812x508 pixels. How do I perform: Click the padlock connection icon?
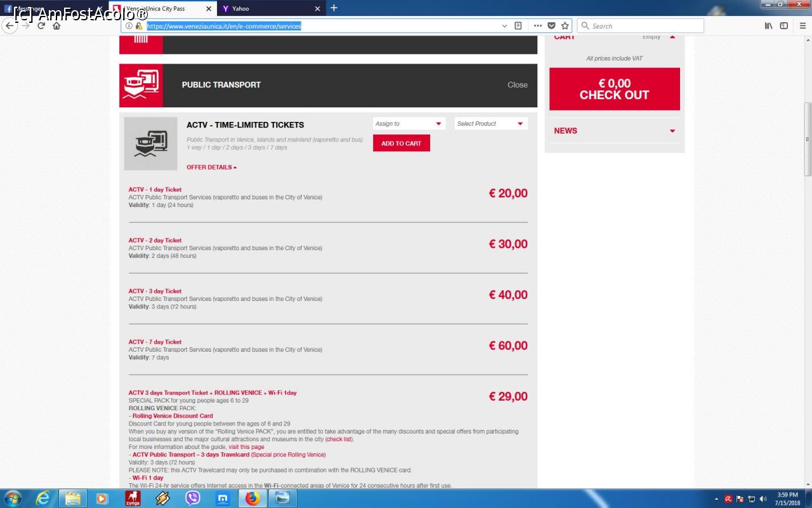tap(139, 26)
